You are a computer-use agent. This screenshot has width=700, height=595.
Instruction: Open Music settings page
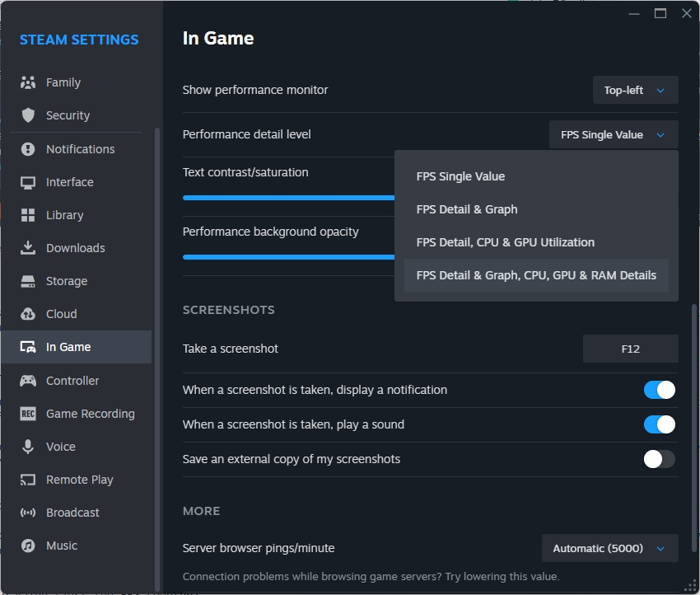[x=76, y=546]
